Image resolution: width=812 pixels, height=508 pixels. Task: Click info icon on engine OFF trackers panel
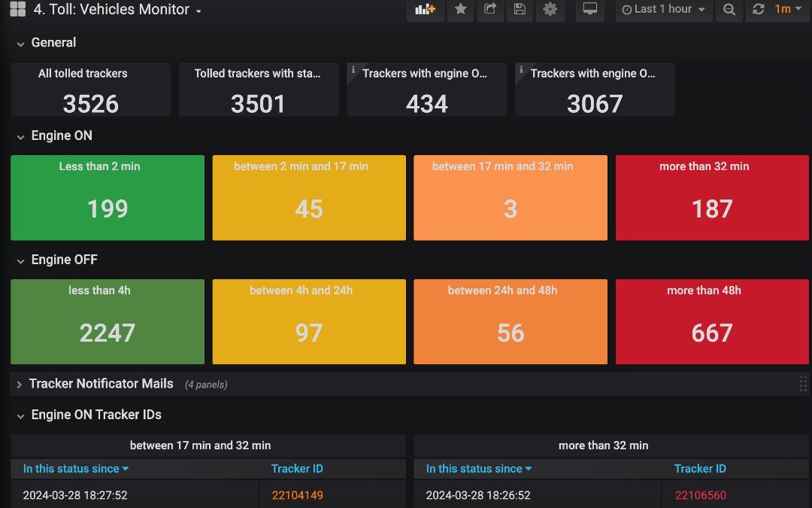tap(521, 69)
